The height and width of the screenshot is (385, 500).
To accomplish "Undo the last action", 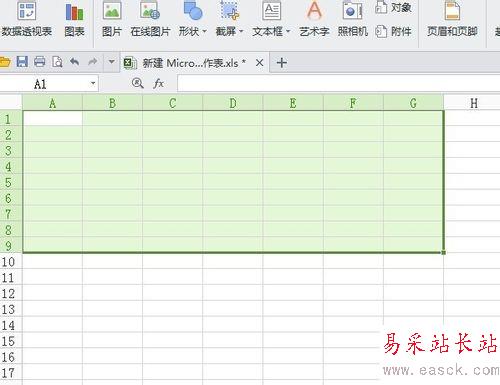I will 75,62.
